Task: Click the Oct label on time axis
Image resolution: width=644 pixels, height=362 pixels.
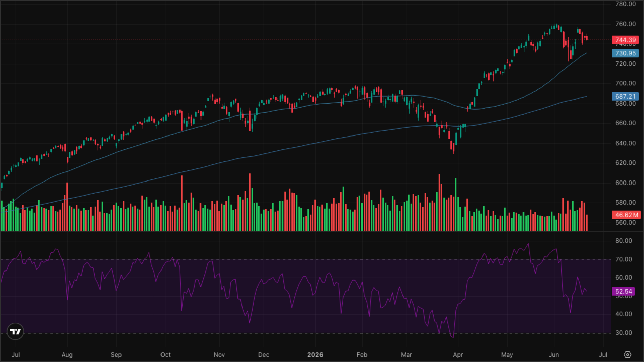Action: [x=166, y=355]
